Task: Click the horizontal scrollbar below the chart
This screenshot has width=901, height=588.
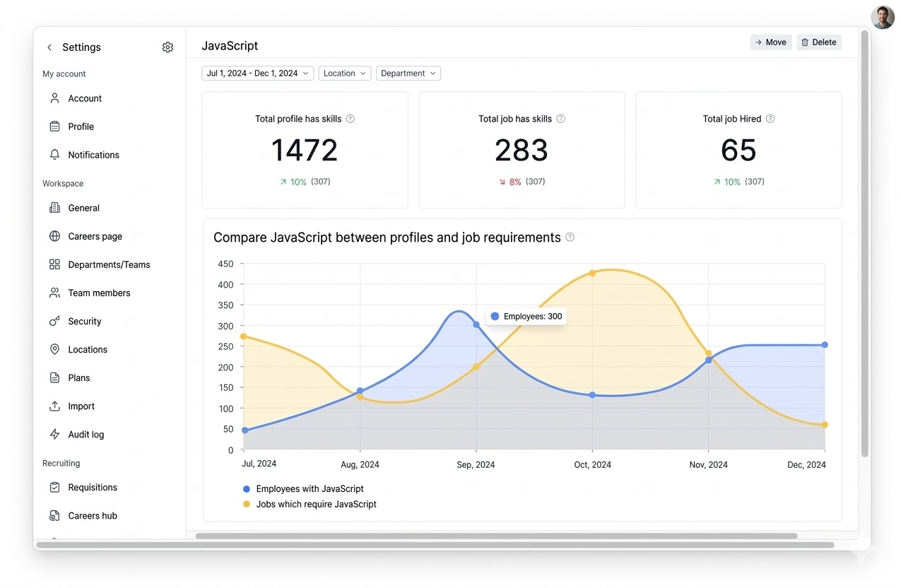Action: pos(496,536)
